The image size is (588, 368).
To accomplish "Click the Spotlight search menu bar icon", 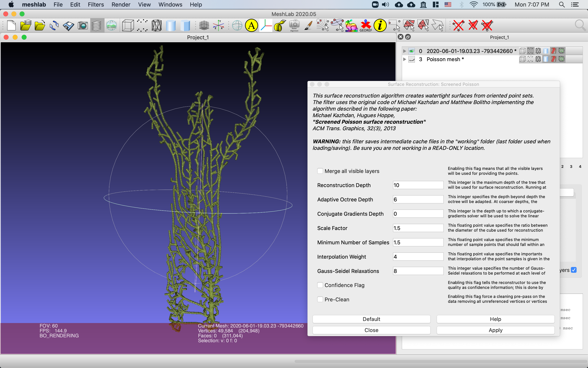I will click(561, 4).
